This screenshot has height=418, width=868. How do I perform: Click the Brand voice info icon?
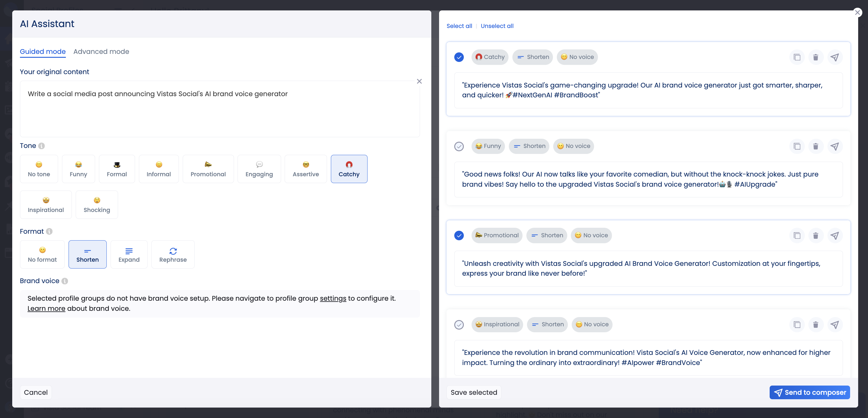[65, 281]
